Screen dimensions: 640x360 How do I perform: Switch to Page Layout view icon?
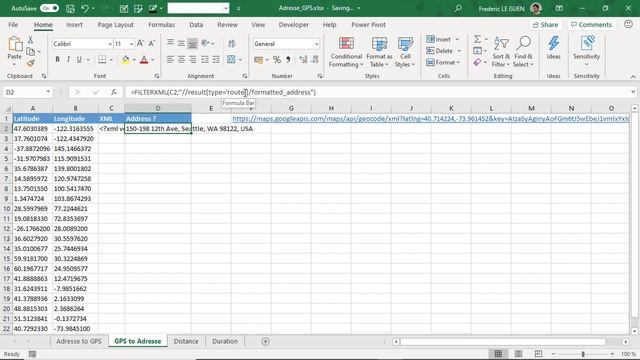point(518,353)
